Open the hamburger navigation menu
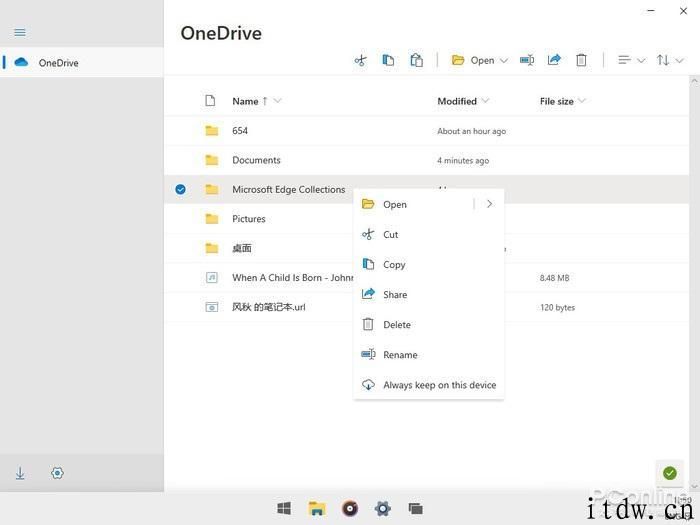Viewport: 700px width, 525px height. pos(20,33)
